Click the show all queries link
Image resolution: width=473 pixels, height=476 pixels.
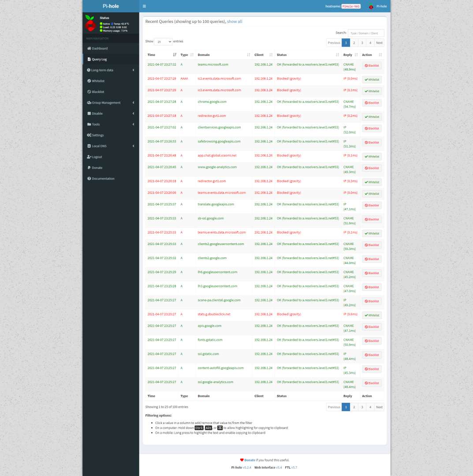point(235,22)
